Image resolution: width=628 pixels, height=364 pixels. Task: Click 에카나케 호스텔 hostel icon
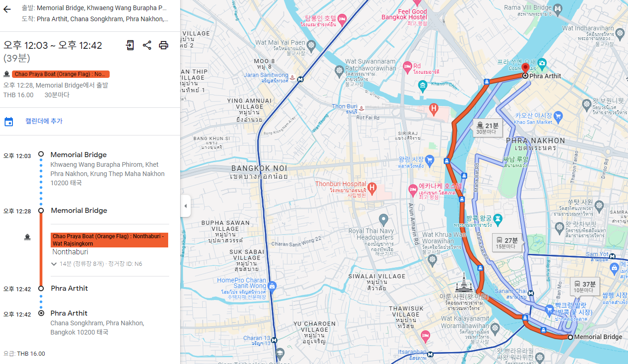pyautogui.click(x=413, y=189)
